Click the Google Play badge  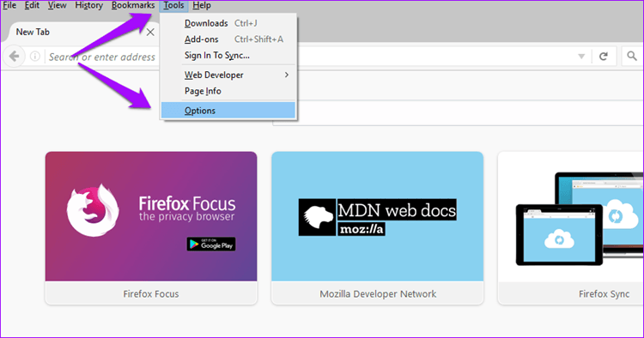point(211,244)
